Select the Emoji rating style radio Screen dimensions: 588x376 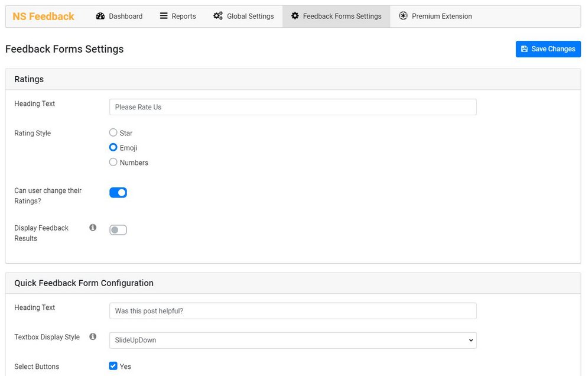point(113,147)
